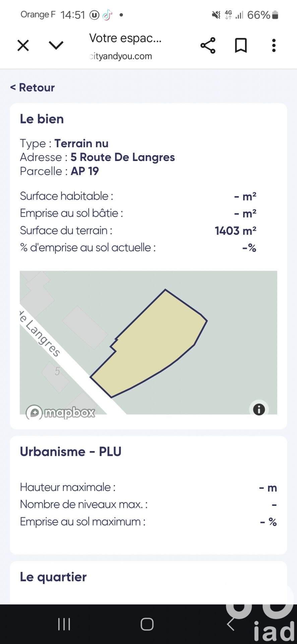Tap the 5 Route De Langres address
This screenshot has width=297, height=644.
[122, 157]
